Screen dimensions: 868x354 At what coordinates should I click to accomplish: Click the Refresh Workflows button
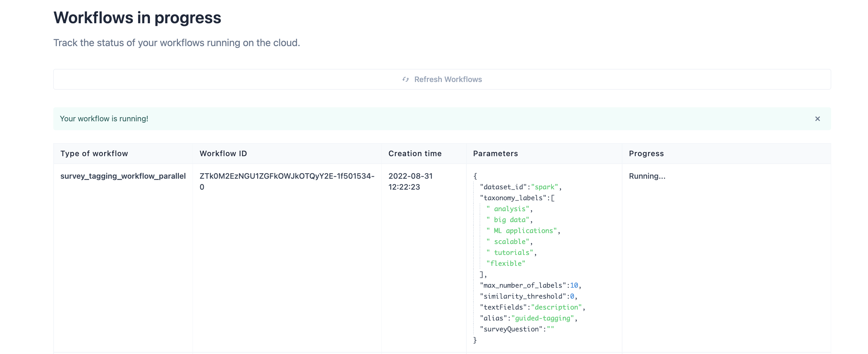pos(442,79)
